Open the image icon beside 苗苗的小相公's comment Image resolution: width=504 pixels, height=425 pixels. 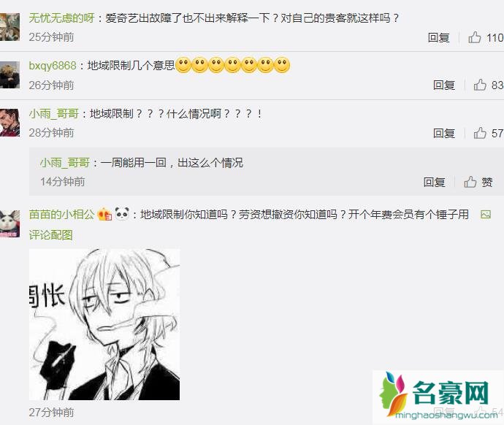pyautogui.click(x=485, y=214)
